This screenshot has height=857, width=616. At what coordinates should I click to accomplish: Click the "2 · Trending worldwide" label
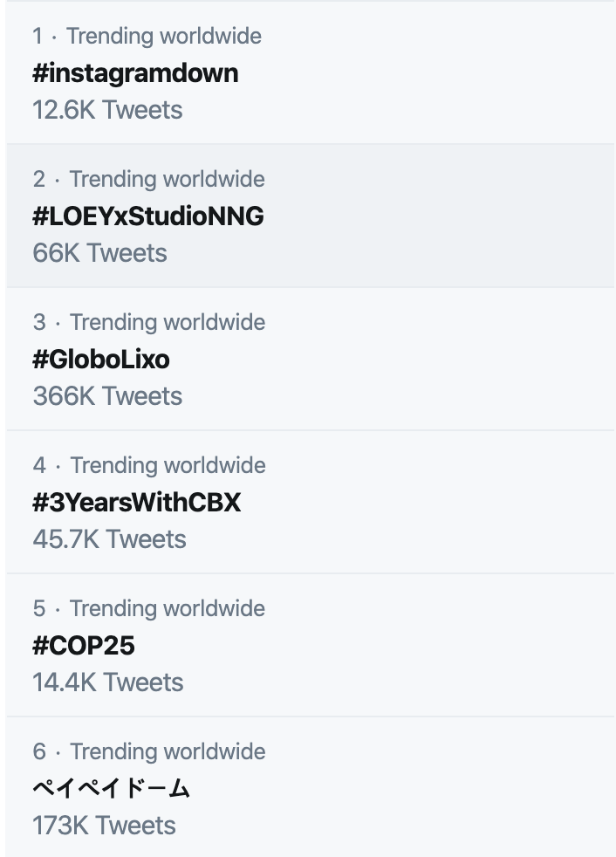tap(148, 179)
